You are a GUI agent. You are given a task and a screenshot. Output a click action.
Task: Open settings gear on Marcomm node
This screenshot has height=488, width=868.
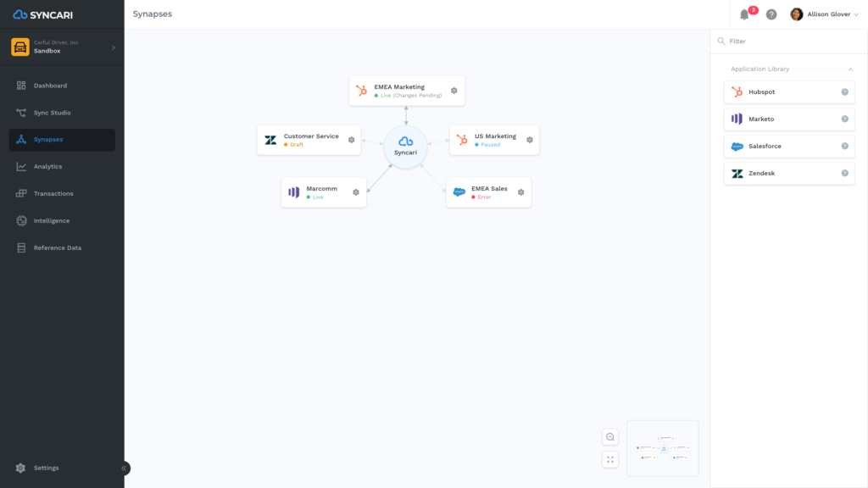(x=356, y=192)
